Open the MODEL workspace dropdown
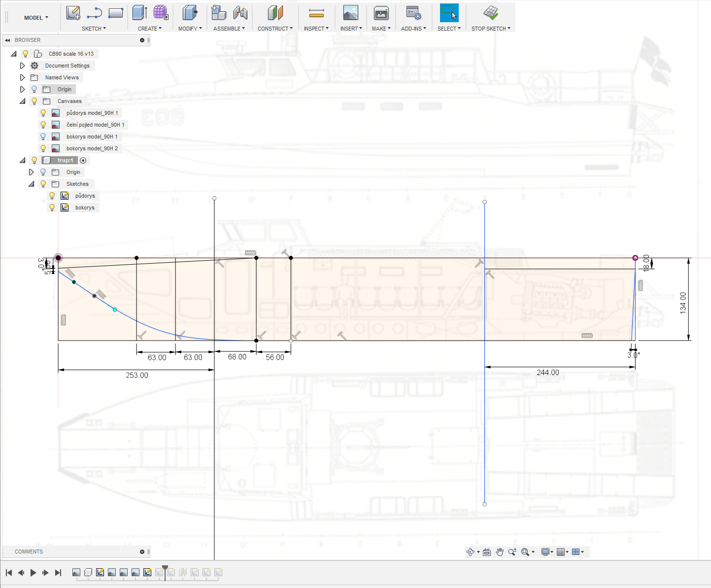This screenshot has height=588, width=711. point(36,18)
